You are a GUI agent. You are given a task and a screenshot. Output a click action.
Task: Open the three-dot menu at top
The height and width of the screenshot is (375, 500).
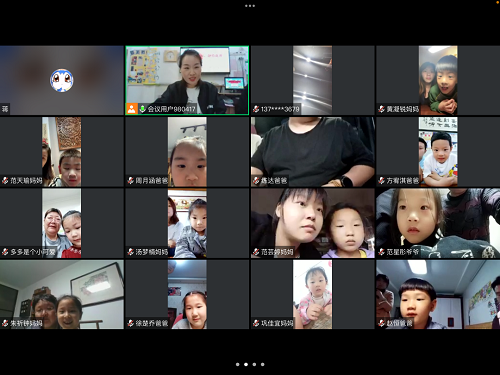(x=250, y=6)
